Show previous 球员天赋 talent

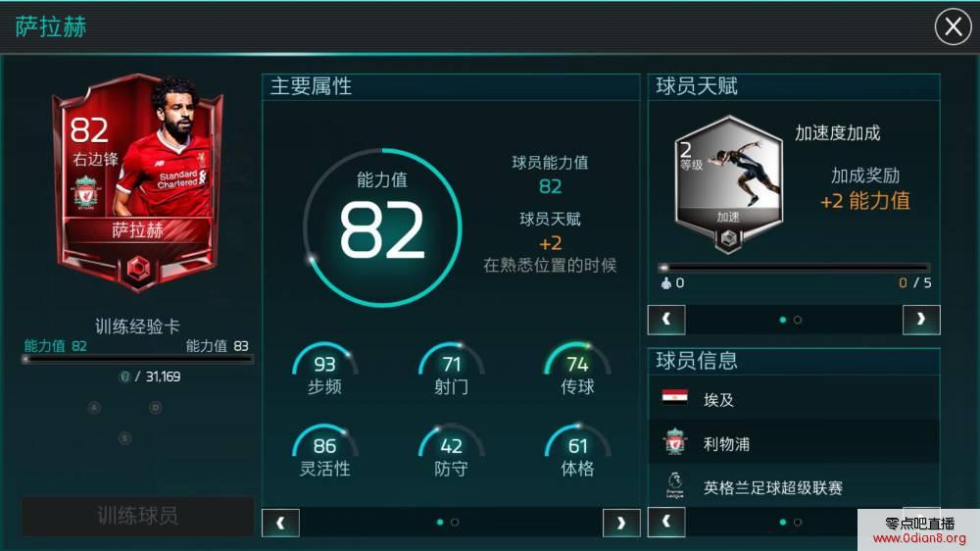point(666,320)
